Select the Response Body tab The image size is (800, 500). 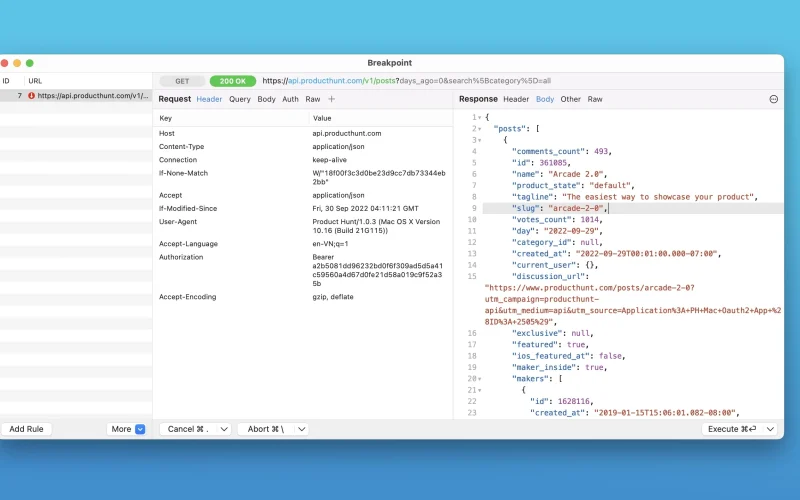point(545,99)
